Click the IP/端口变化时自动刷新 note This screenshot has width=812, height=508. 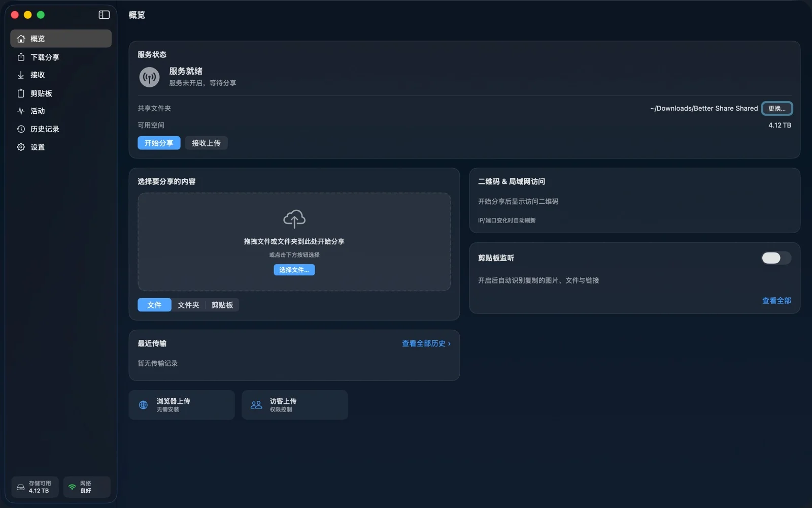506,220
